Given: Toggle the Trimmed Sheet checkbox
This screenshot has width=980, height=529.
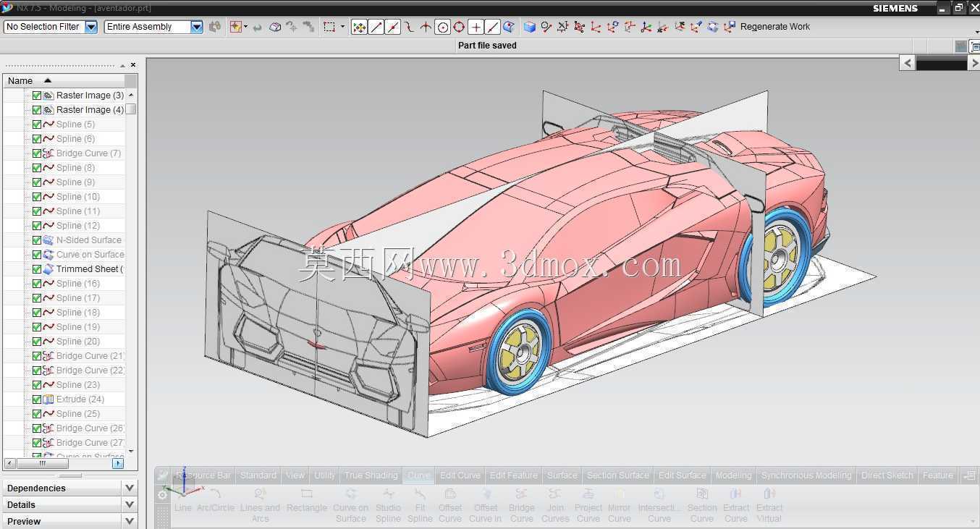Looking at the screenshot, I should point(37,269).
